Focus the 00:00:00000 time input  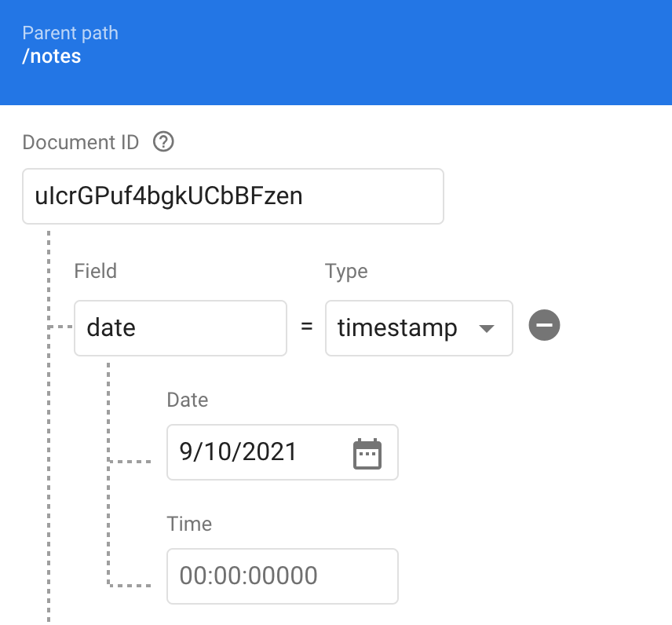pyautogui.click(x=283, y=576)
